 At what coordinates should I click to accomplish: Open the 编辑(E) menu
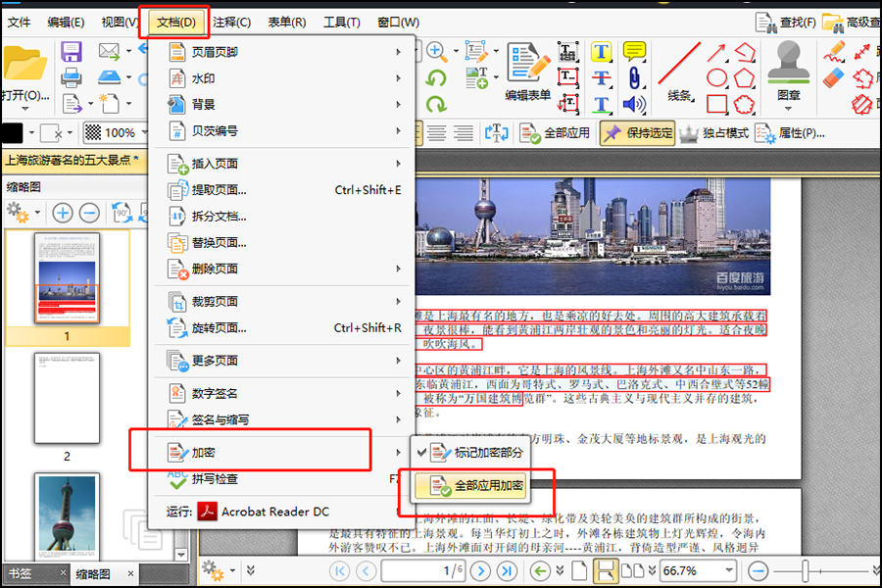click(x=66, y=23)
